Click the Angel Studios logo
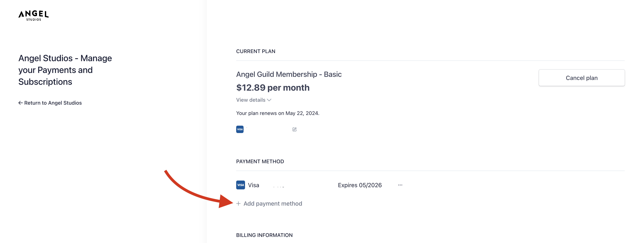 point(33,15)
